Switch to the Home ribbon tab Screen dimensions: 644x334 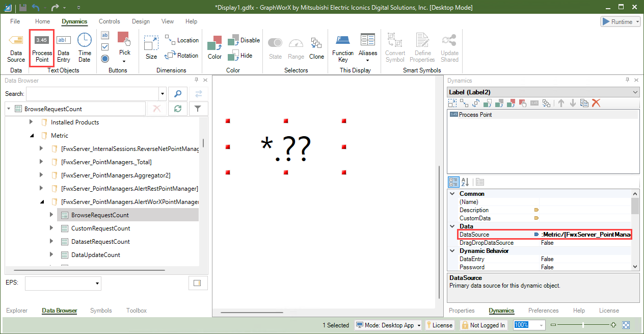(x=43, y=21)
